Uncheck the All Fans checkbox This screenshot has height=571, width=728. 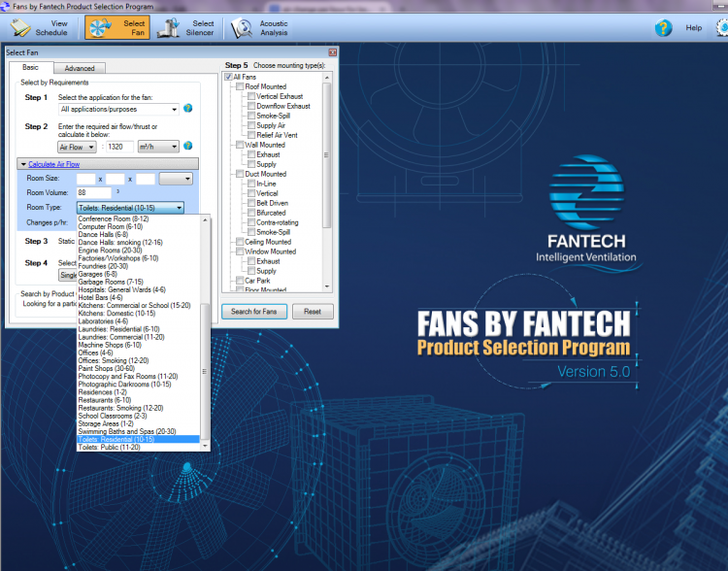tap(229, 77)
